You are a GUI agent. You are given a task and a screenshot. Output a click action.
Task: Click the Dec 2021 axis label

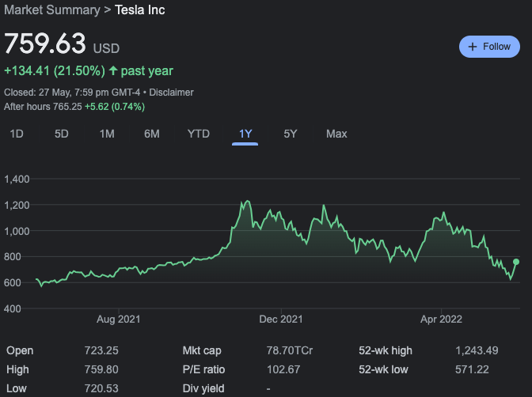pos(281,319)
